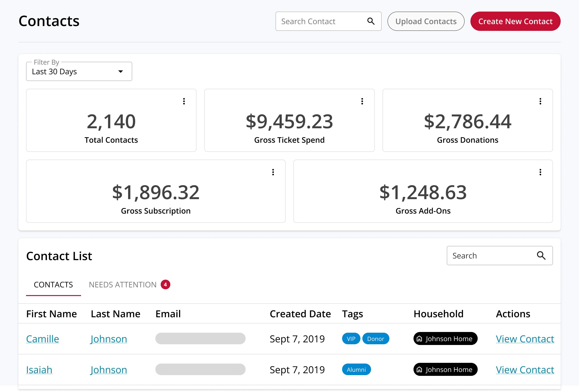This screenshot has height=392, width=579.
Task: Open the kebab menu on Gross Ticket Spend card
Action: [362, 101]
